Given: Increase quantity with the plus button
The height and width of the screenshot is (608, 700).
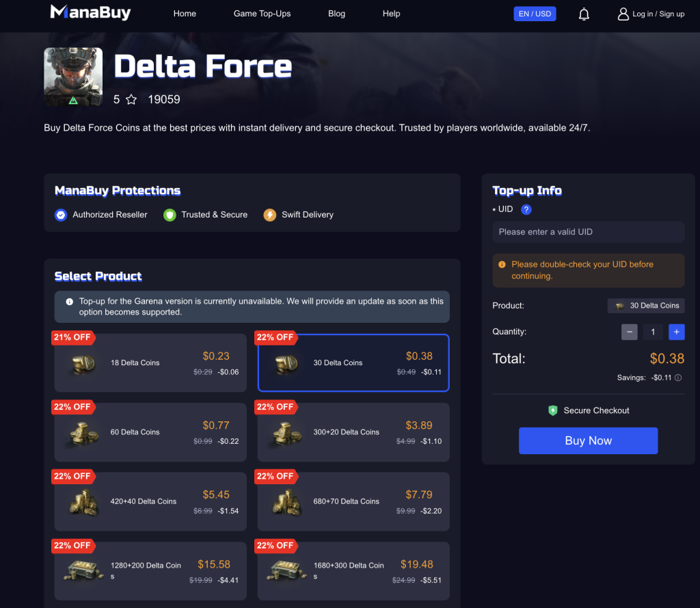Looking at the screenshot, I should tap(676, 332).
